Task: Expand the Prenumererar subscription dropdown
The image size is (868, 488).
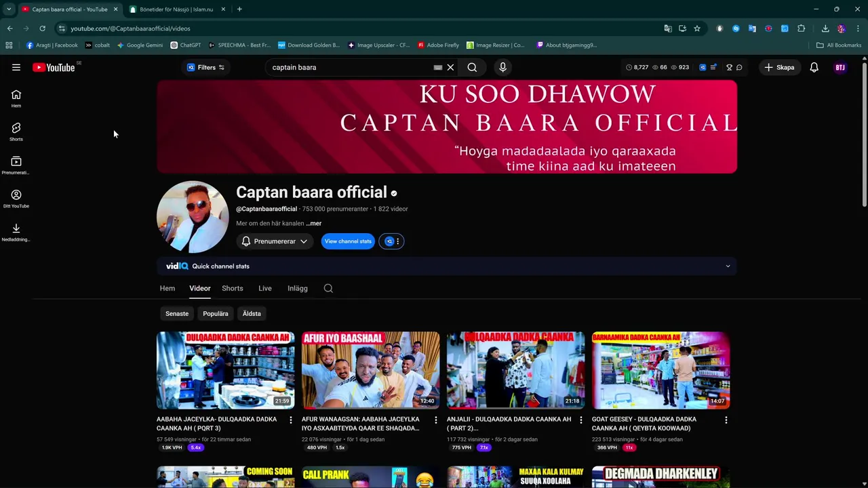Action: (275, 241)
